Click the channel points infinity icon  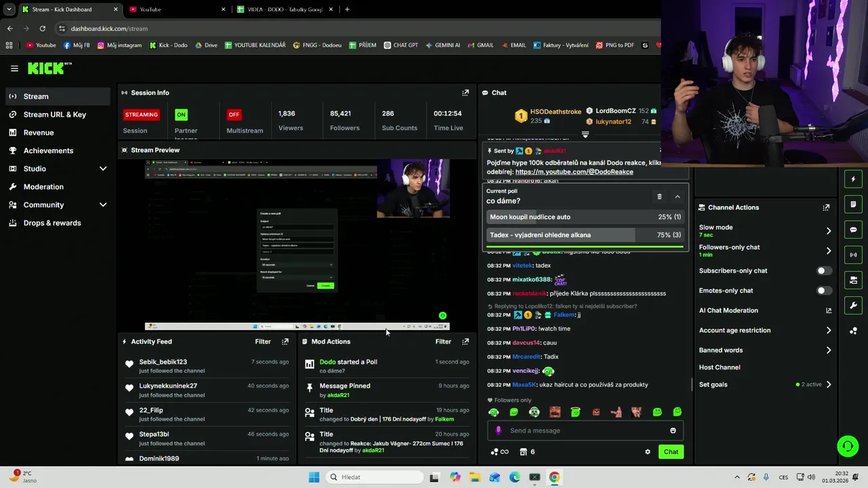[499, 452]
